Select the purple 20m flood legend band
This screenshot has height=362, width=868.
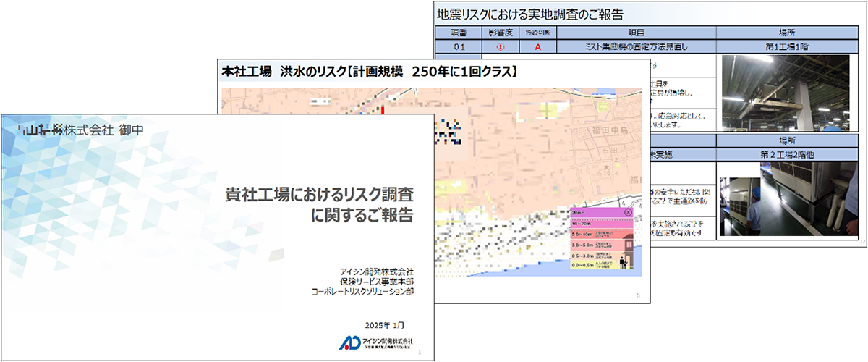click(595, 213)
